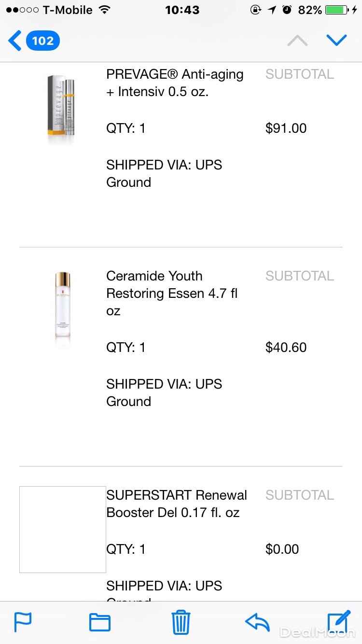Screen dimensions: 362x644
Task: Jump to previous message with up arrow
Action: [x=297, y=41]
